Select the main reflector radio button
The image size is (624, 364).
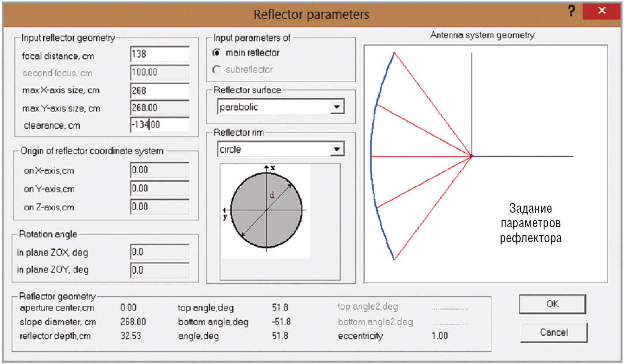[x=217, y=53]
